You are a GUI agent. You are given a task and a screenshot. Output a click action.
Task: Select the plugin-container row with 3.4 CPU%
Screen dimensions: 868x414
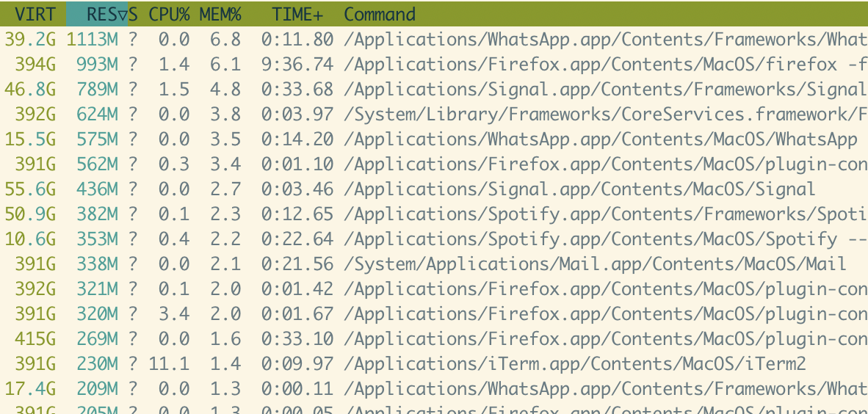[434, 313]
